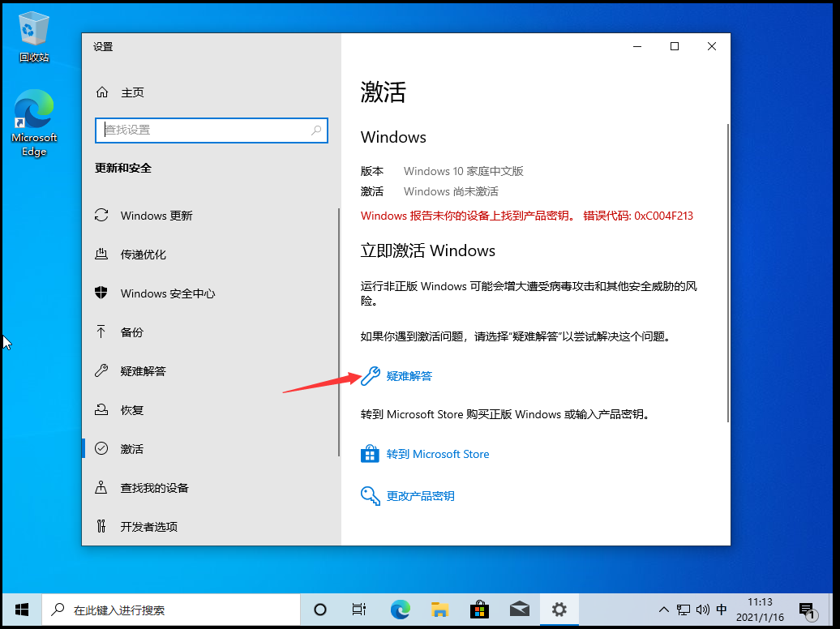840x629 pixels.
Task: Open the Mail app on taskbar
Action: [519, 610]
